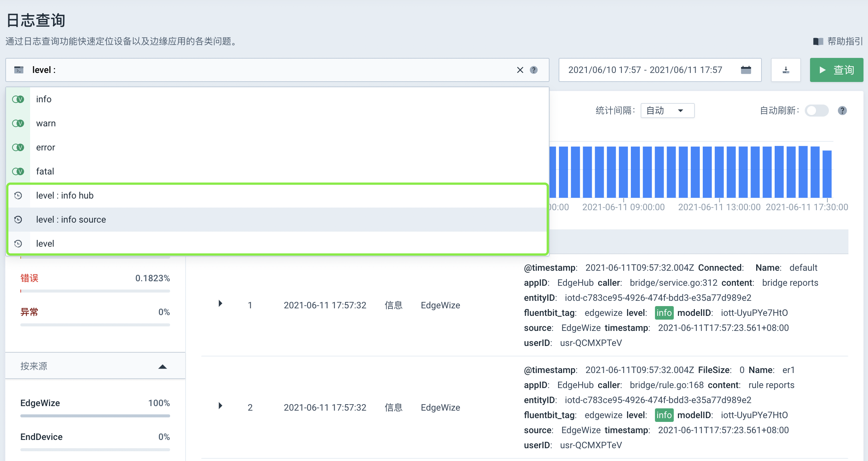Run the 查询 query button

point(836,70)
